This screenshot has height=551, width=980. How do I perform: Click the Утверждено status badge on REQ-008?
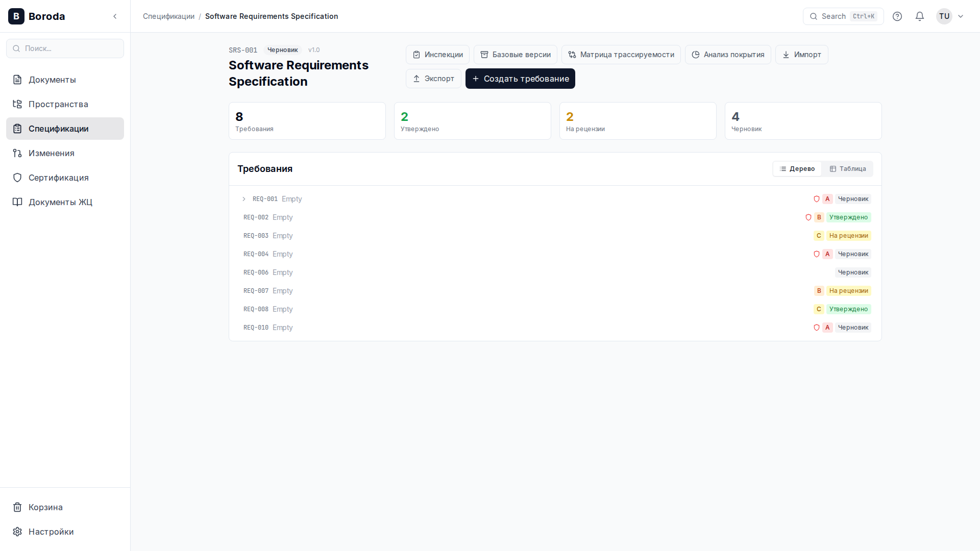click(848, 309)
